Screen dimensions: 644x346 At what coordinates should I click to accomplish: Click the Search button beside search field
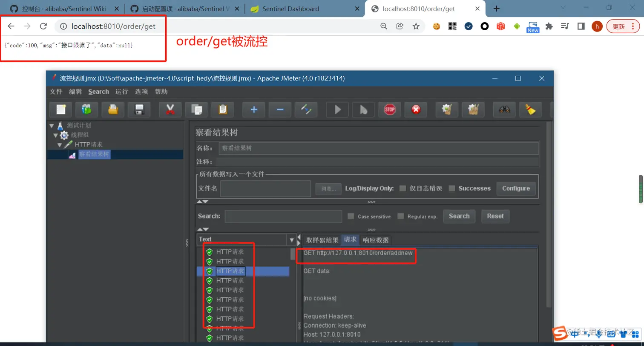459,216
